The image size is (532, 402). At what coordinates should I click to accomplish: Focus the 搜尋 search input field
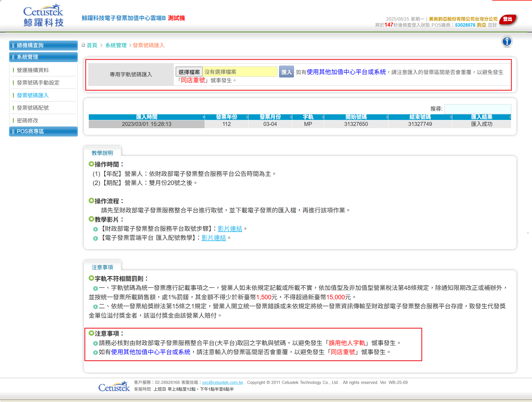coord(478,109)
